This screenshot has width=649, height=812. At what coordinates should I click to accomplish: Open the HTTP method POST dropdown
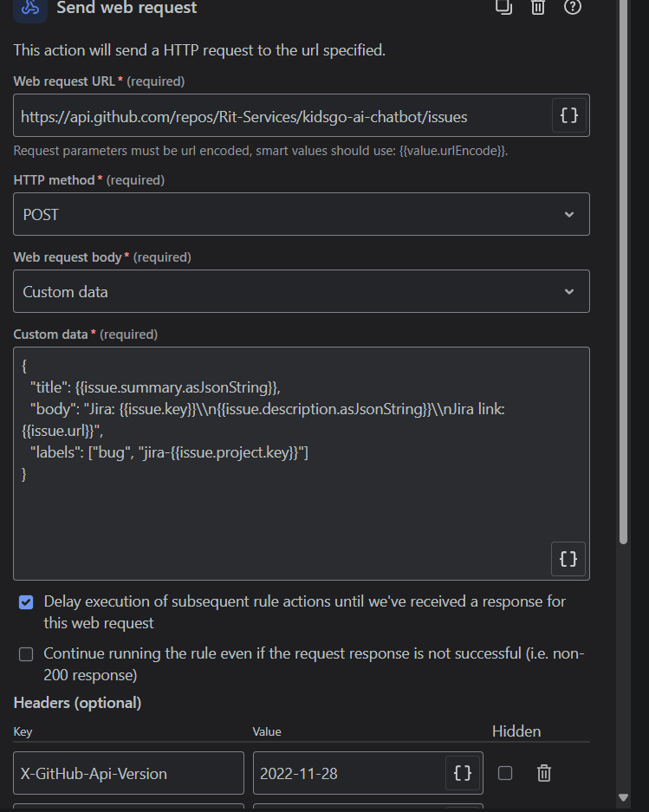pos(302,214)
